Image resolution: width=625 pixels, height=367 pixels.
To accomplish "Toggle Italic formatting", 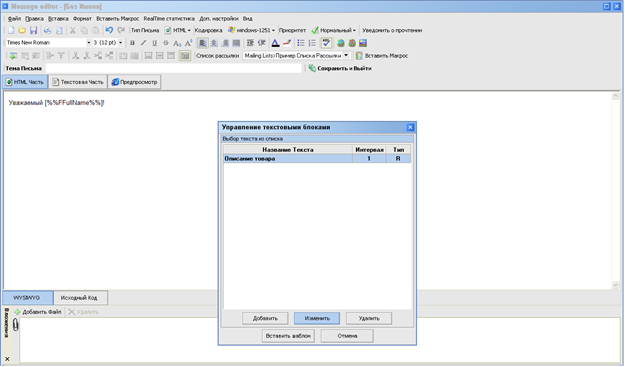I will (x=143, y=43).
